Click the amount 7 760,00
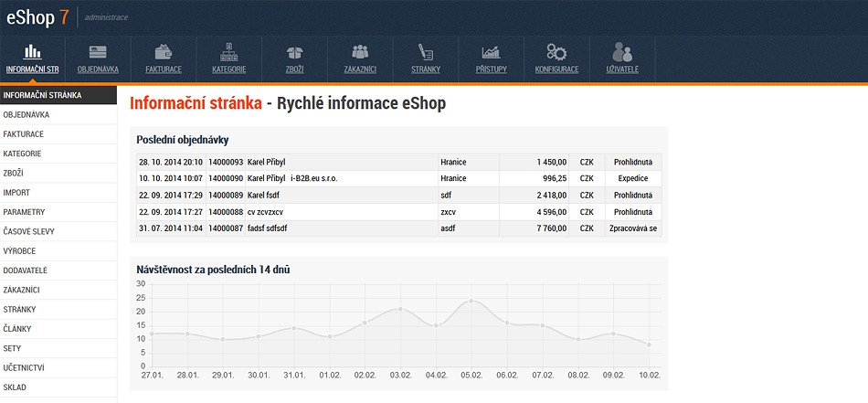 [x=551, y=228]
